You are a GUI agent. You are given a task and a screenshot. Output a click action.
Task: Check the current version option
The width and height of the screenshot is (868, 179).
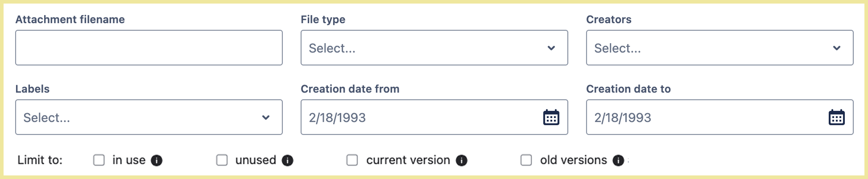point(352,160)
